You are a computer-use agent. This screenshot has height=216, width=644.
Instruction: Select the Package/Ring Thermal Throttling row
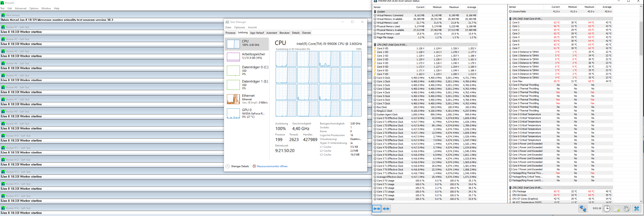(560, 173)
